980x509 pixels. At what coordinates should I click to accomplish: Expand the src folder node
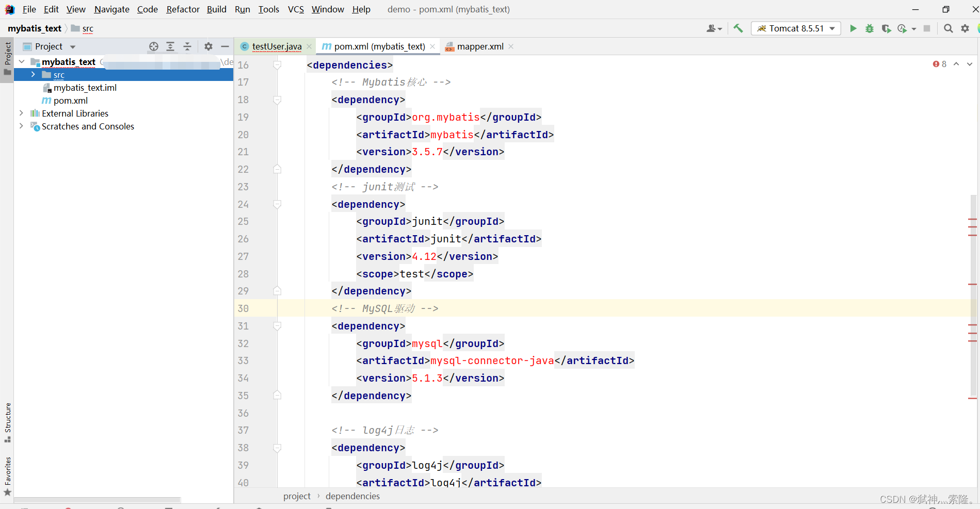click(x=33, y=75)
